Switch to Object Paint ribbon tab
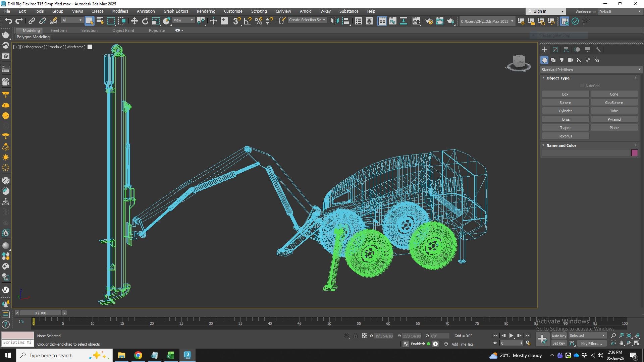The height and width of the screenshot is (362, 644). [123, 31]
